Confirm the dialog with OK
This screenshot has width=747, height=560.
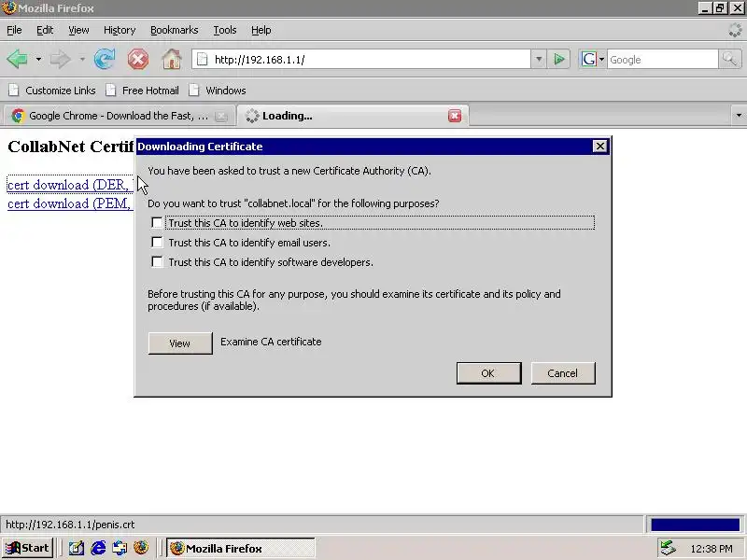point(488,373)
